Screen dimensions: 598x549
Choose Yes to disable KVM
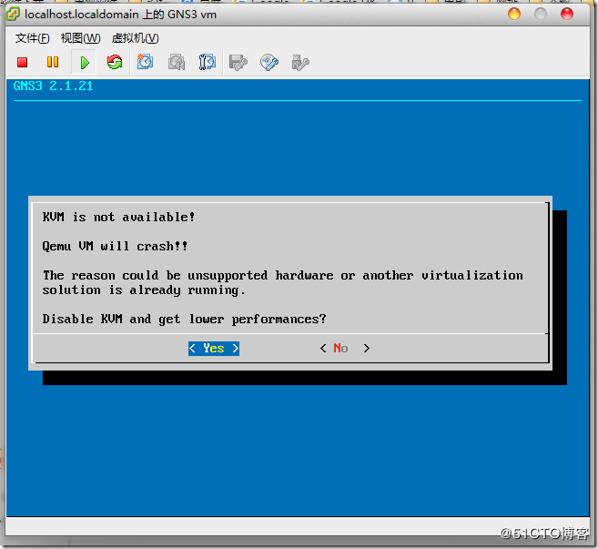tap(214, 348)
